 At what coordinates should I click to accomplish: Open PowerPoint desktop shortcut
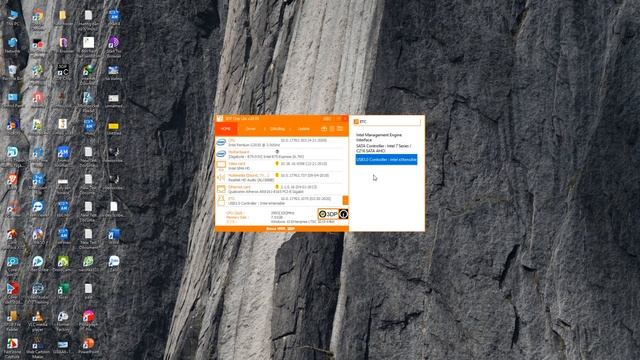(x=88, y=346)
